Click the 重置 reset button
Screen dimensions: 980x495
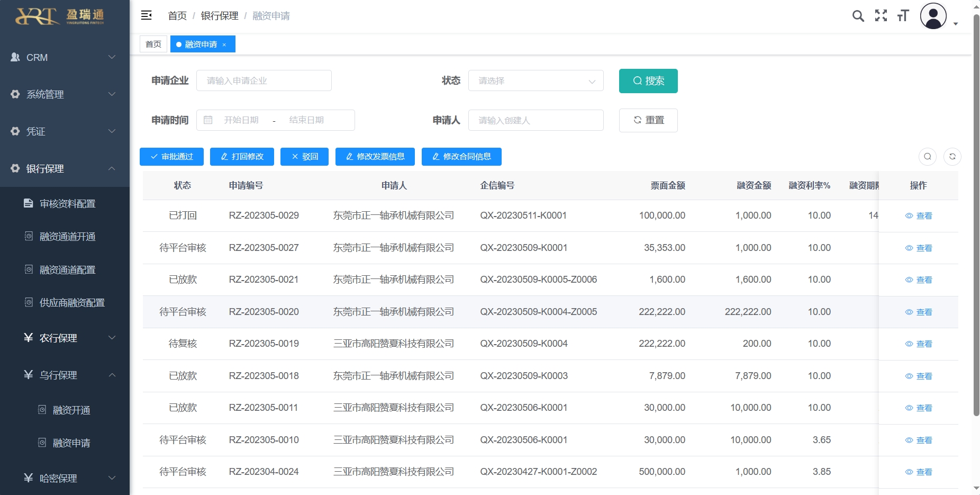click(648, 120)
